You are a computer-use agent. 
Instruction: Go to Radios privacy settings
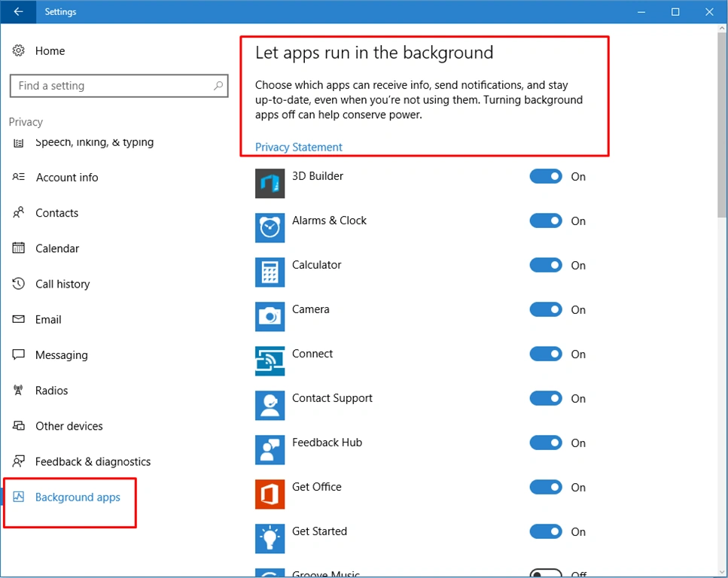coord(51,391)
